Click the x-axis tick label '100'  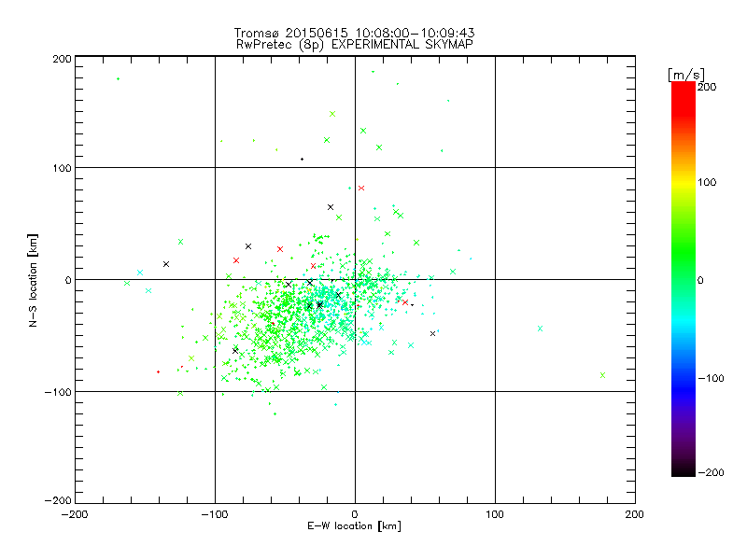click(x=495, y=514)
